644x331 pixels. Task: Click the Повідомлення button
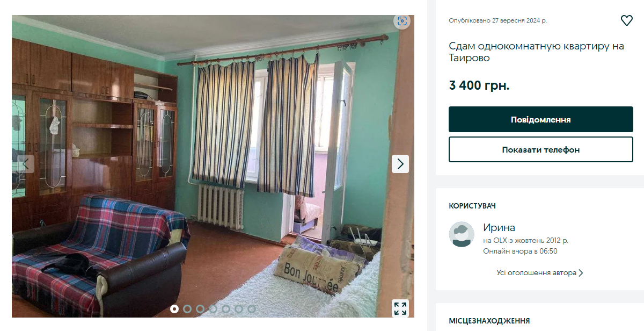tap(541, 119)
